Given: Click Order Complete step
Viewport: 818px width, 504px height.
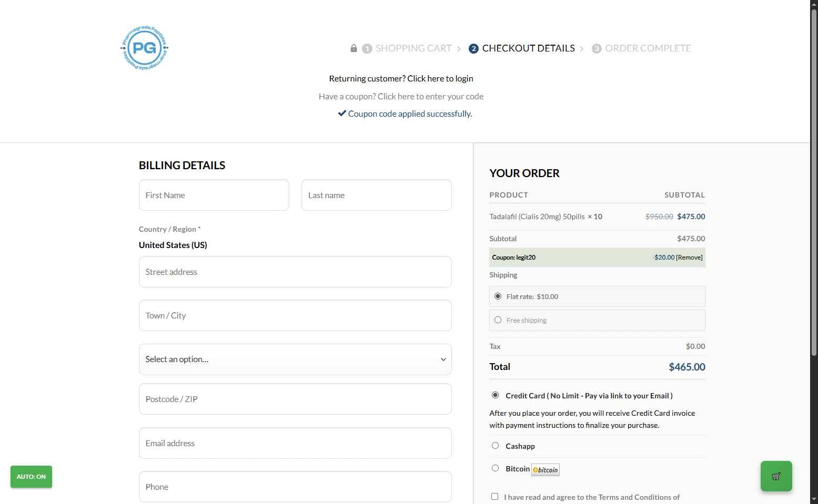Looking at the screenshot, I should pyautogui.click(x=648, y=48).
